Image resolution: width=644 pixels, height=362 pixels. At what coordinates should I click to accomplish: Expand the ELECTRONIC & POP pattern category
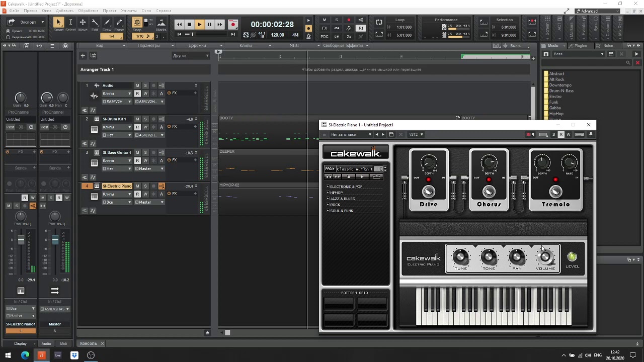coord(328,187)
